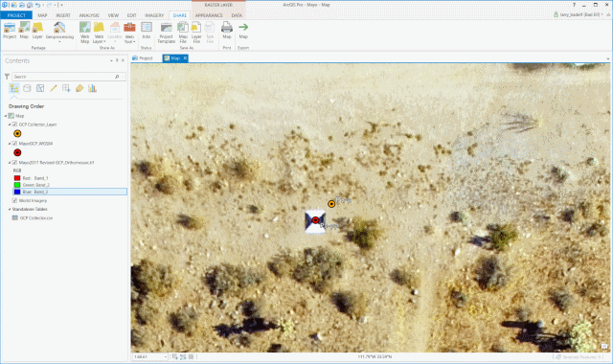Select the List By Data Source icon
Screen dimensions: 613x364
point(27,88)
